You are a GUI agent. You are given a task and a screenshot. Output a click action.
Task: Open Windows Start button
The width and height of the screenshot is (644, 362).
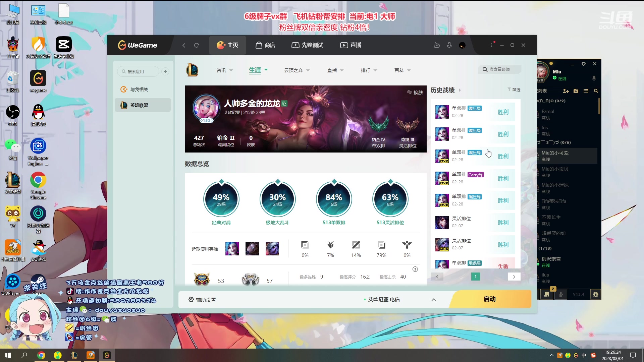click(8, 355)
